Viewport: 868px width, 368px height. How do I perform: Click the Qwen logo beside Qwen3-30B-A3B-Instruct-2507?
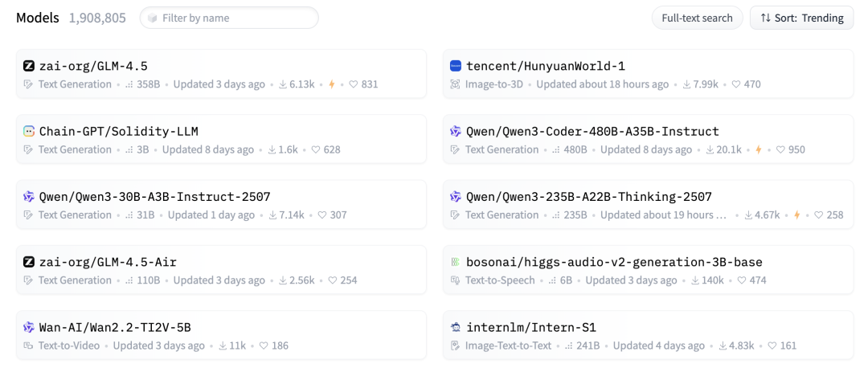(29, 197)
